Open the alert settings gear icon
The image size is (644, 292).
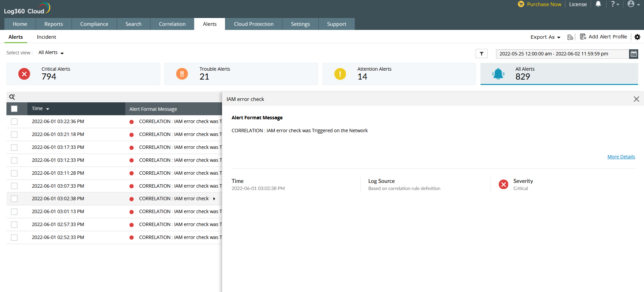(637, 37)
